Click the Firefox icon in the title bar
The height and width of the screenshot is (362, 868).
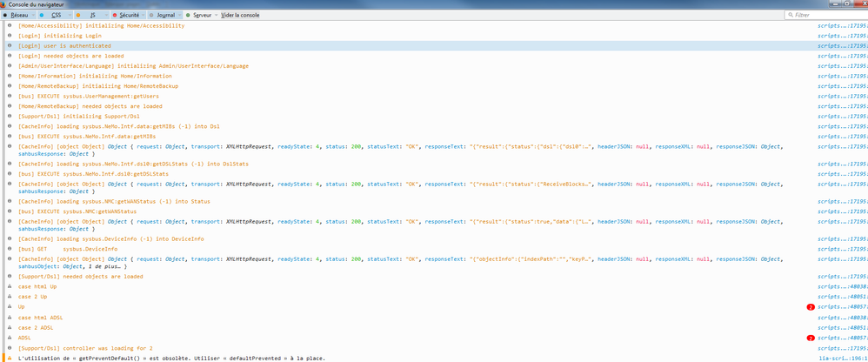4,3
